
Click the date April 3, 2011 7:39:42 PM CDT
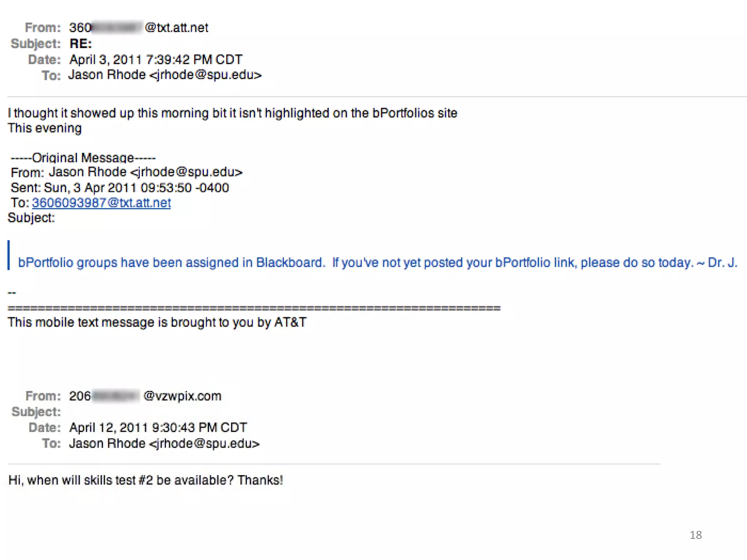pos(156,59)
